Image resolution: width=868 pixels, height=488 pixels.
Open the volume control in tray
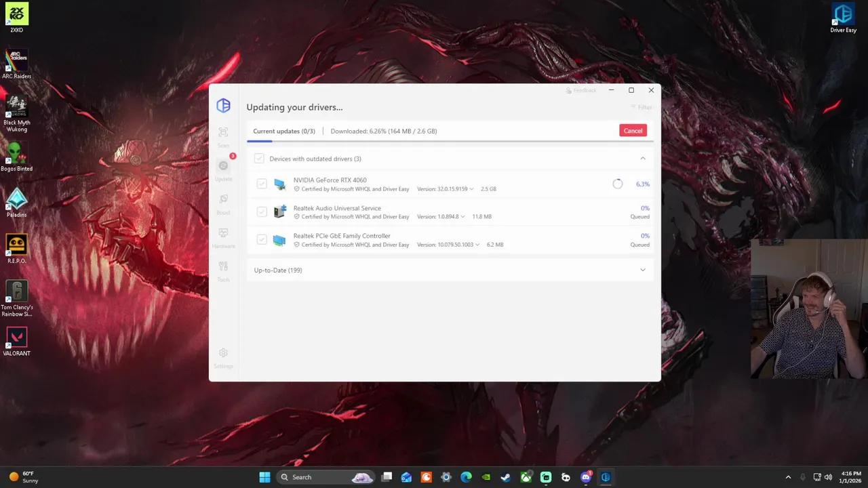[x=828, y=477]
